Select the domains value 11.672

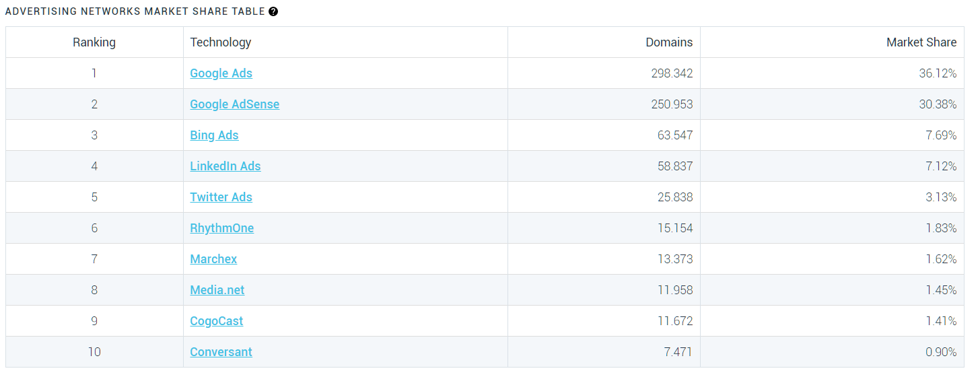pyautogui.click(x=675, y=321)
